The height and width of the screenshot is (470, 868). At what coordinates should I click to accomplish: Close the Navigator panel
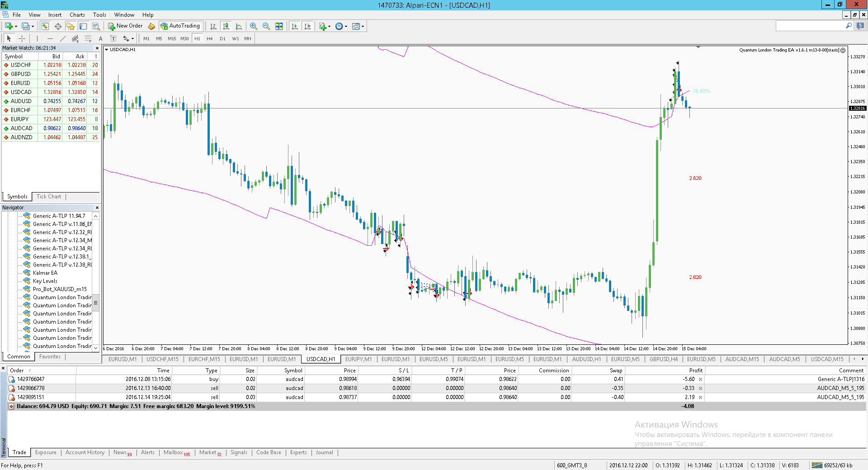tap(97, 208)
